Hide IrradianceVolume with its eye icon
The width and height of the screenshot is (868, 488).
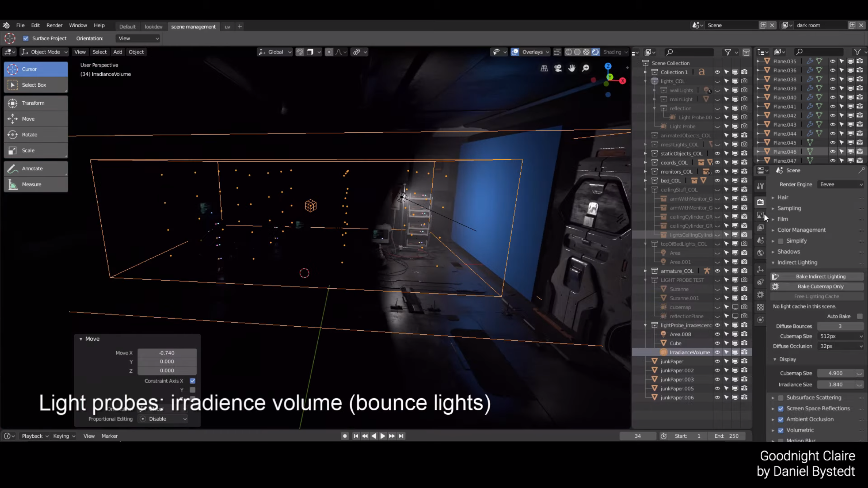(717, 352)
